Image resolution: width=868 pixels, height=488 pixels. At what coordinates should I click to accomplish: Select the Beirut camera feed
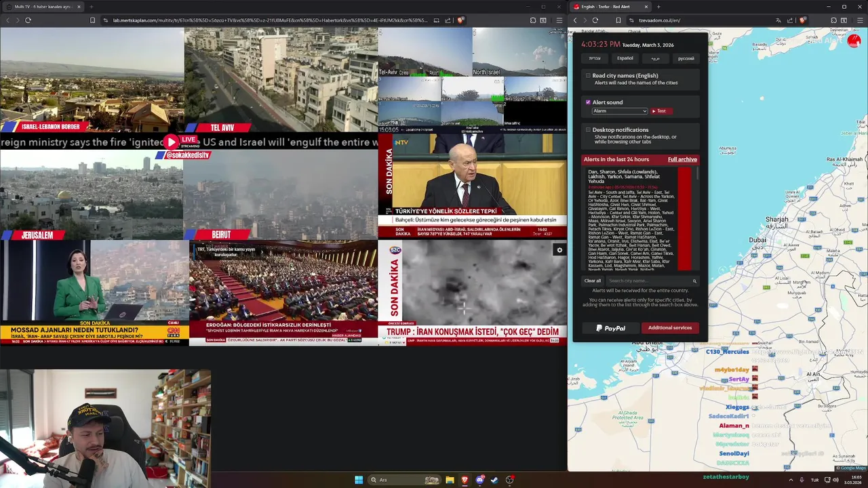coord(281,196)
